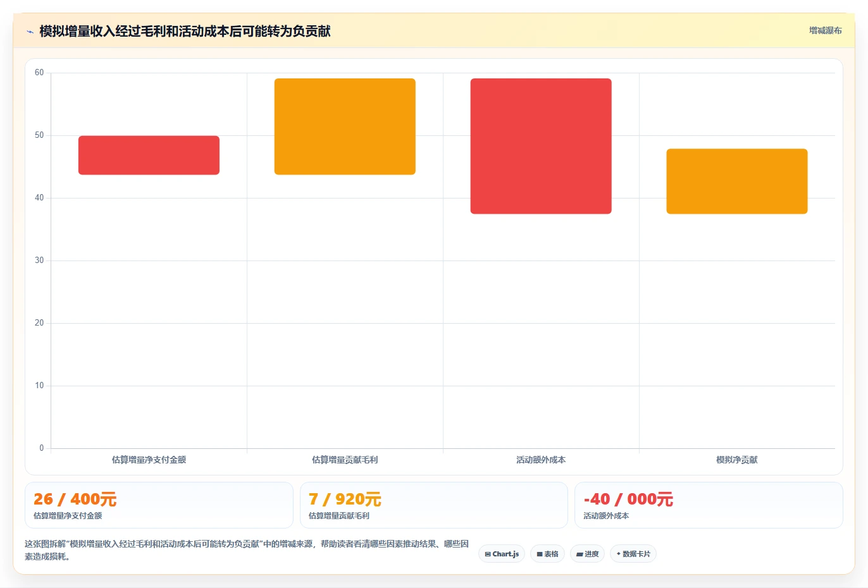Click the description paragraph starting 这张图拆解
868x588 pixels.
247,550
